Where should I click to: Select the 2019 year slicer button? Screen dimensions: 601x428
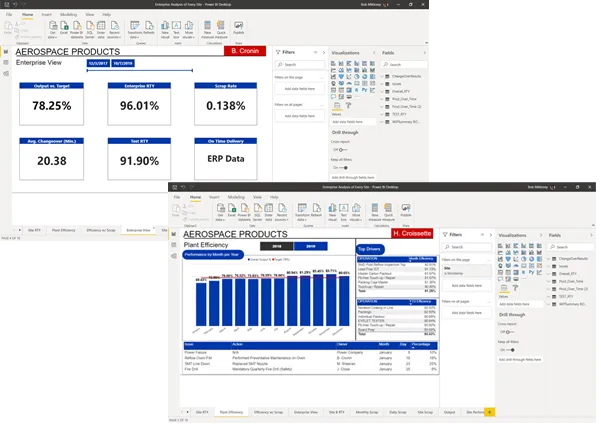[x=311, y=246]
